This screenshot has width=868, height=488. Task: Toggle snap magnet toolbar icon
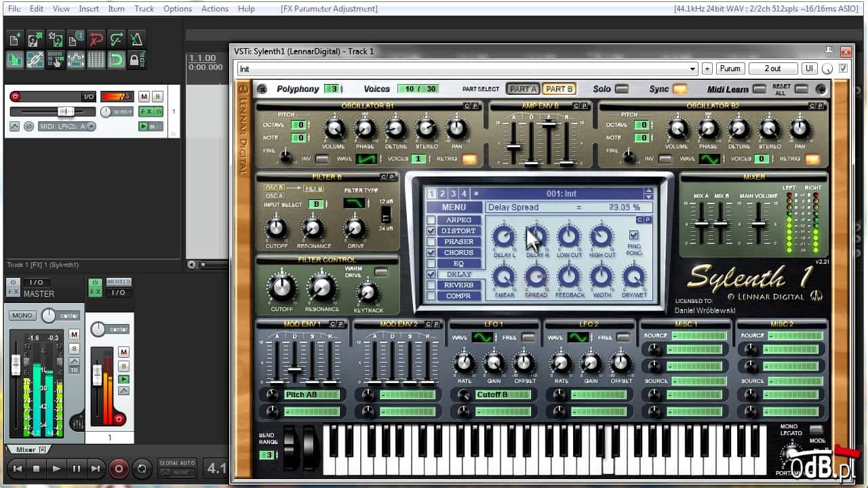click(x=116, y=60)
